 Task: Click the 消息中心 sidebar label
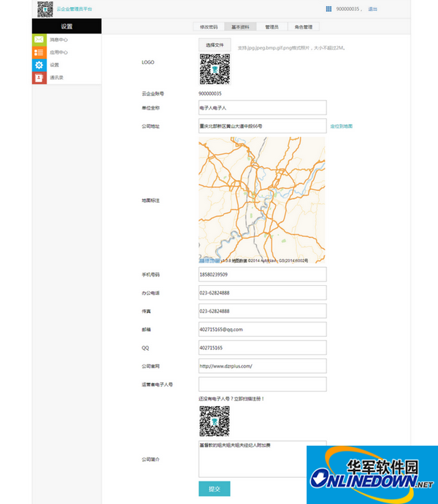pos(59,40)
